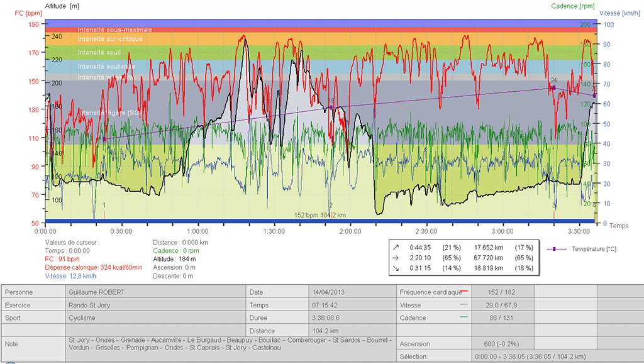Click the 'Temps' axis label beside the chart
Screen dimensions: 644x364
(619, 226)
